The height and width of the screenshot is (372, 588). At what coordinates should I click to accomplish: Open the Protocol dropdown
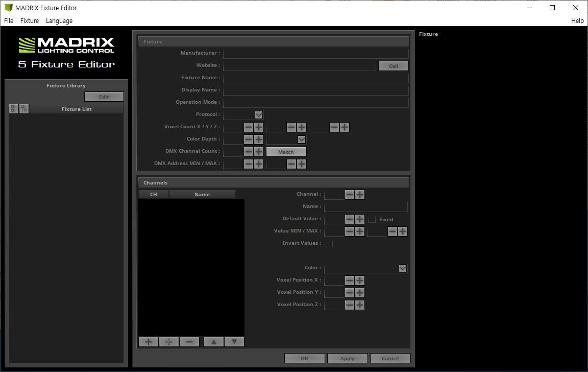pos(259,115)
